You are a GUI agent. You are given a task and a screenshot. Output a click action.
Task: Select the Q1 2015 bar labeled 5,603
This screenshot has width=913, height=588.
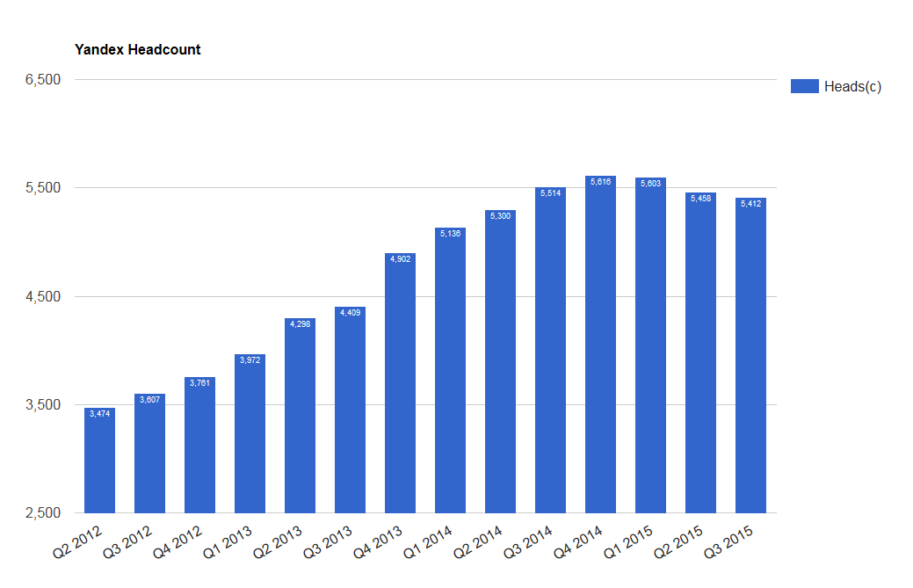click(x=650, y=345)
